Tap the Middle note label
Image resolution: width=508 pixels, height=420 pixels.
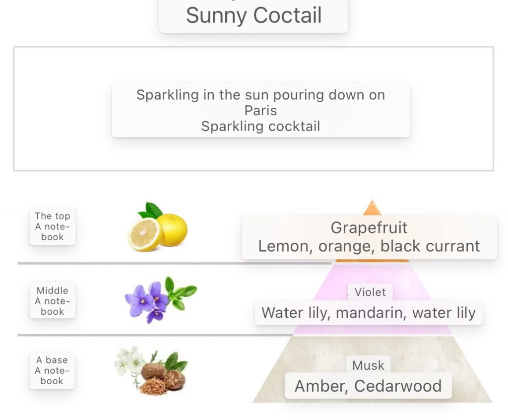53,301
